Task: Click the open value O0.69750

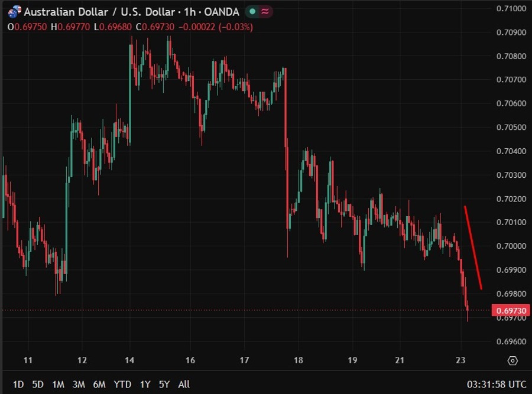Action: tap(27, 27)
